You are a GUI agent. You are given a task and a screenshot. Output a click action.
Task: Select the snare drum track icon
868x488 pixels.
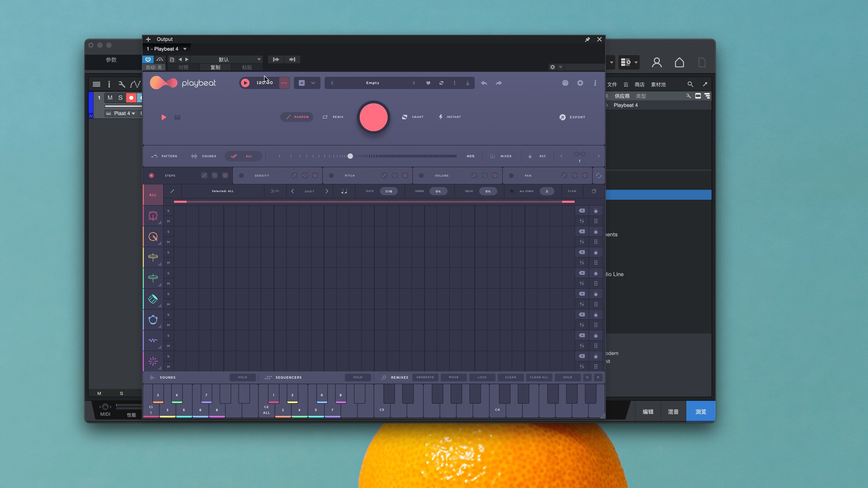click(153, 237)
